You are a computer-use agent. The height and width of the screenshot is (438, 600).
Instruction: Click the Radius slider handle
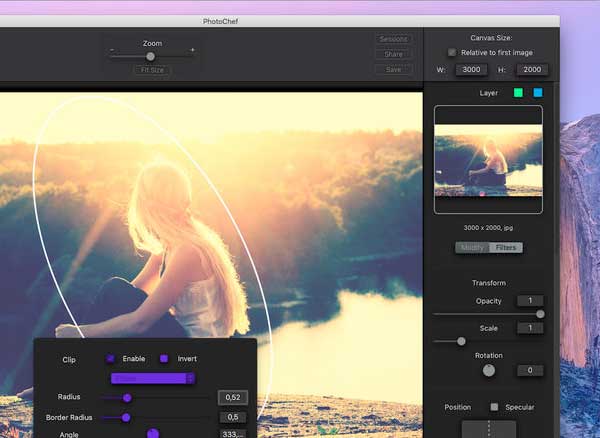[x=127, y=398]
